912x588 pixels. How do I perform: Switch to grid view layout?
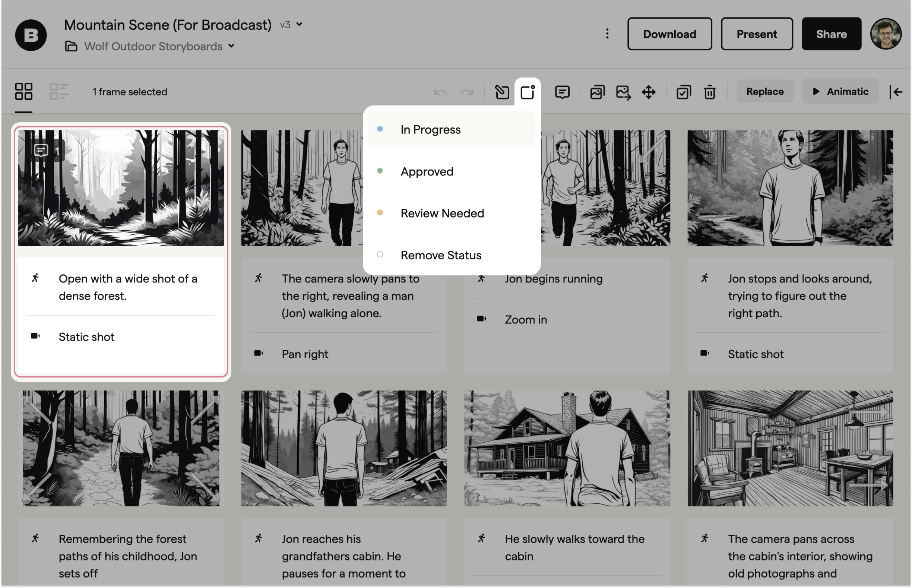click(x=24, y=92)
